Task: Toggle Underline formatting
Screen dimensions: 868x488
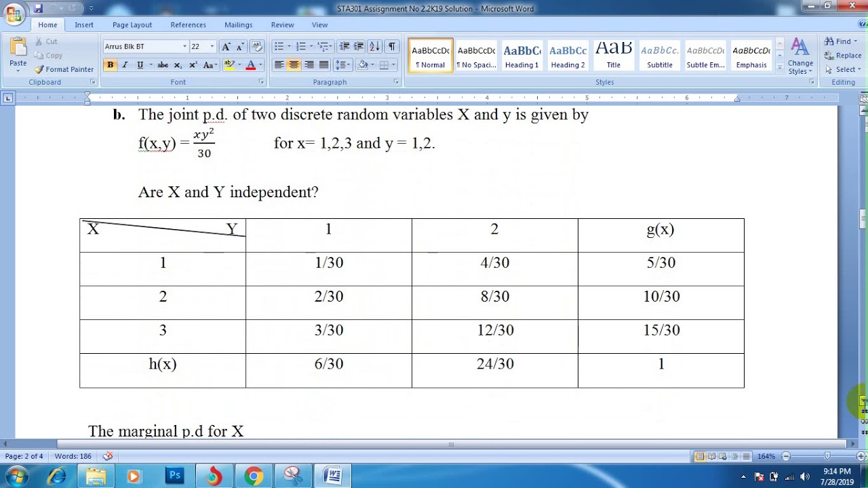Action: pyautogui.click(x=140, y=65)
